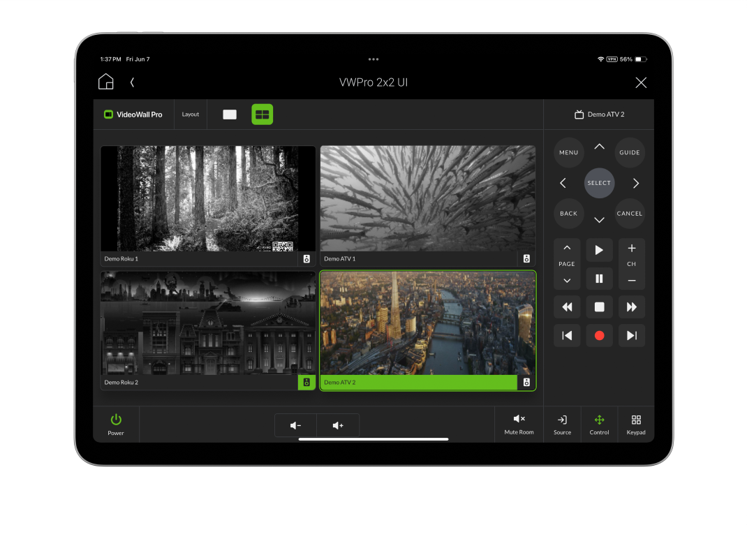Open the Keypad tab
Viewport: 747px width, 560px height.
click(636, 424)
